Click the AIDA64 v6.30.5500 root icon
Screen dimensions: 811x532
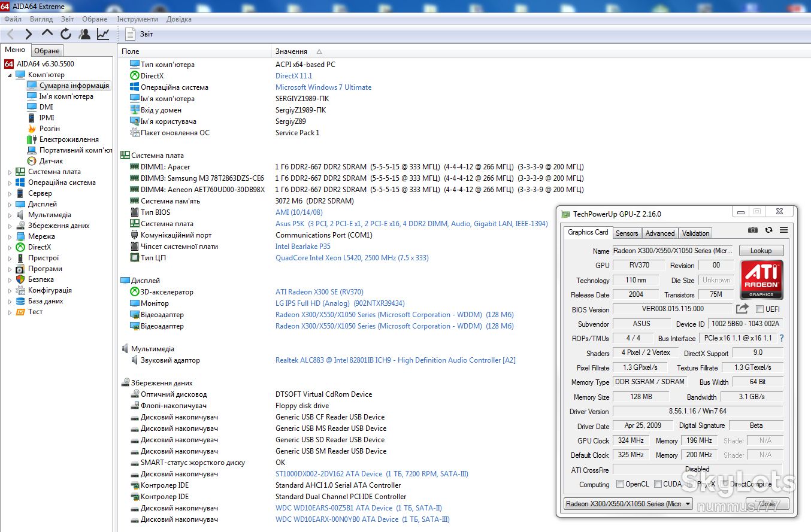point(9,64)
